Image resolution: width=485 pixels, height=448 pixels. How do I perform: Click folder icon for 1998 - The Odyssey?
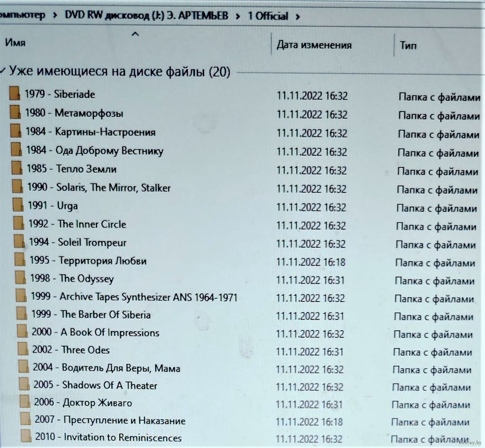21,277
